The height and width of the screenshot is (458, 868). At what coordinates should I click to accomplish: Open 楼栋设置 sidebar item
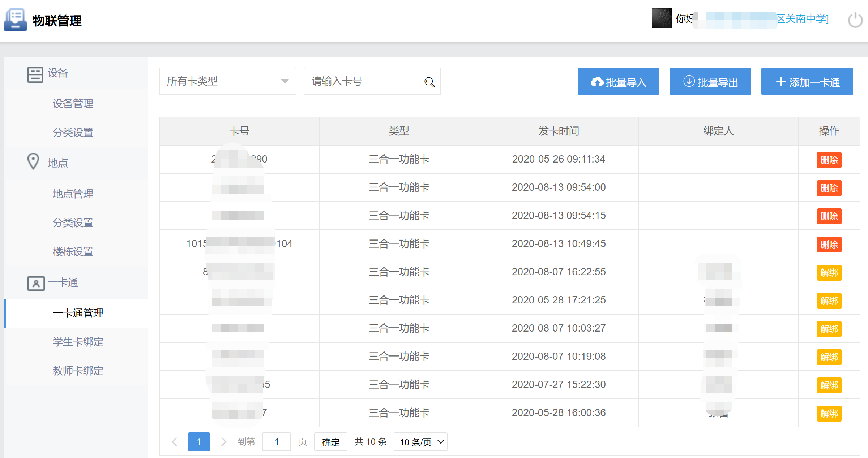coord(73,251)
